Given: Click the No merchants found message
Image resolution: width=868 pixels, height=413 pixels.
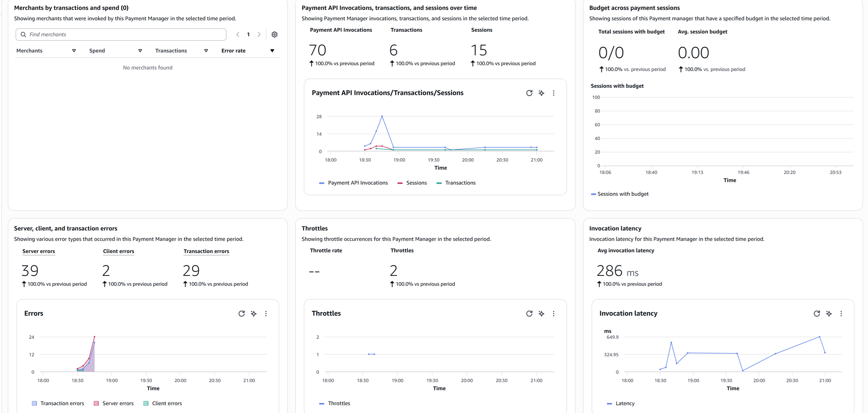Looking at the screenshot, I should tap(148, 68).
